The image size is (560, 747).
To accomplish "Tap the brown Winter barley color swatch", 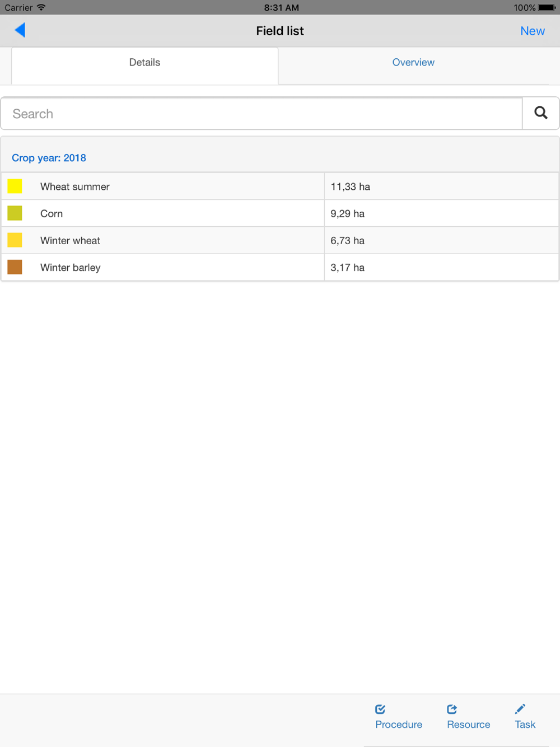I will tap(15, 267).
